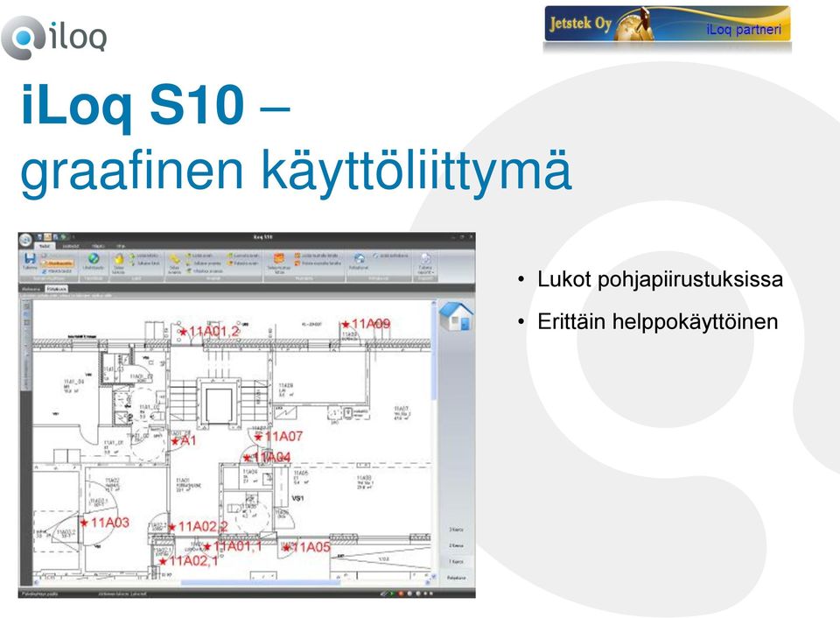This screenshot has height=618, width=840.
Task: Switch to the left view tab below ribbon
Action: click(31, 289)
